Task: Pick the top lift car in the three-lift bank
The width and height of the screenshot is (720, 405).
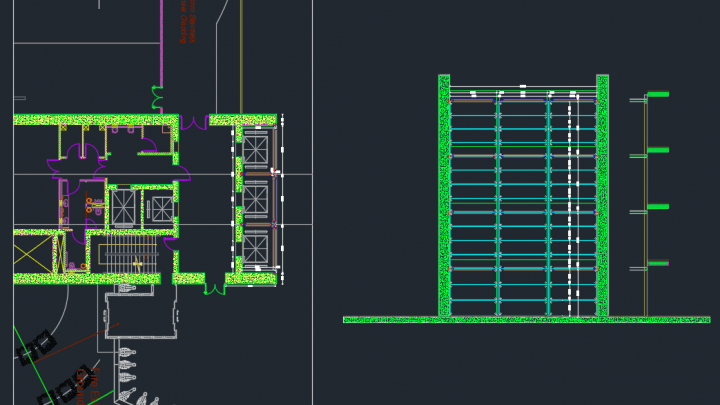Action: pyautogui.click(x=255, y=150)
